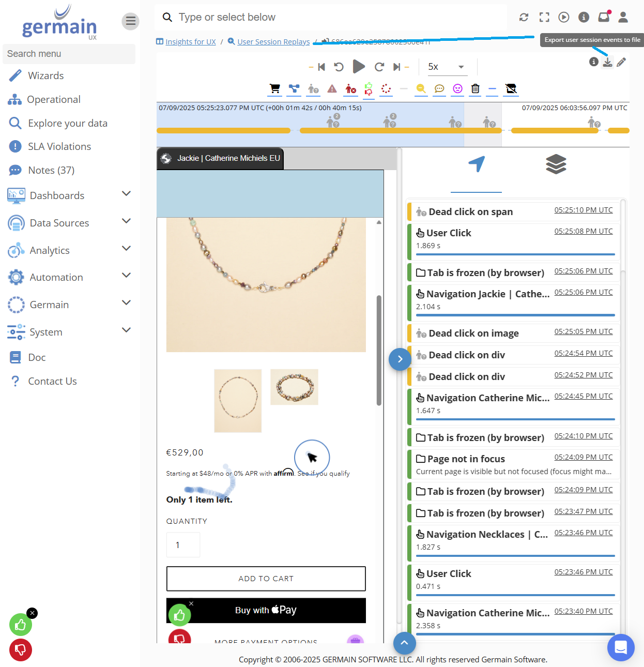Toggle the speech bubble comments filter

tap(439, 89)
